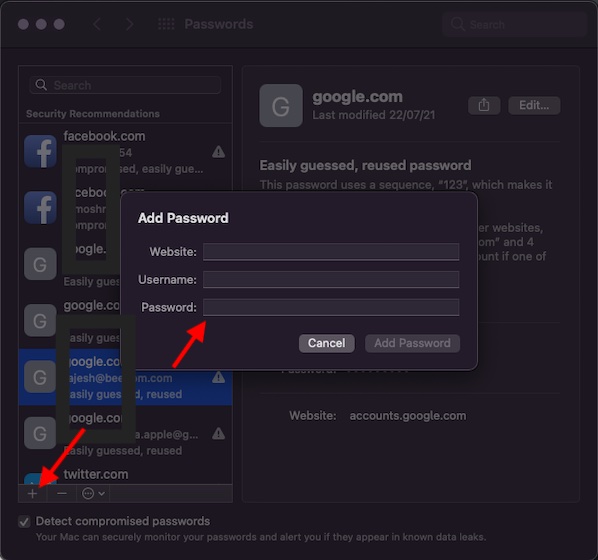This screenshot has height=560, width=598.
Task: Click Last modified 22/07/21 text
Action: [x=373, y=115]
